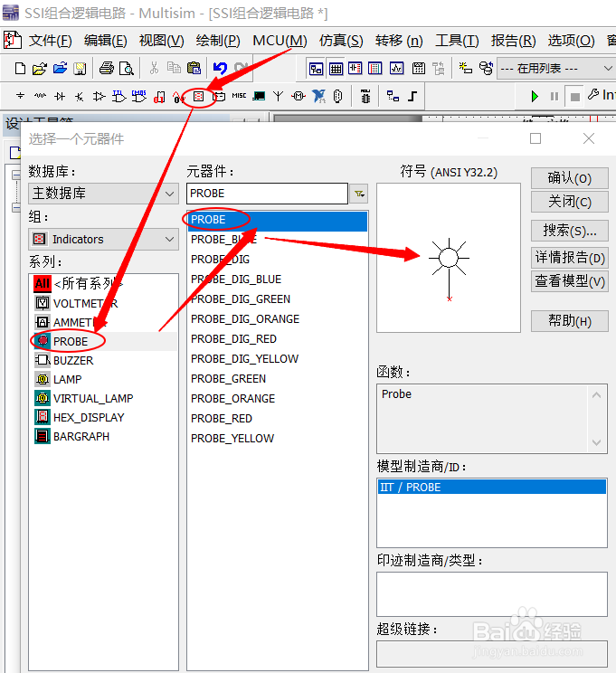616x673 pixels.
Task: Click the 详情报告(D) button
Action: click(x=569, y=257)
